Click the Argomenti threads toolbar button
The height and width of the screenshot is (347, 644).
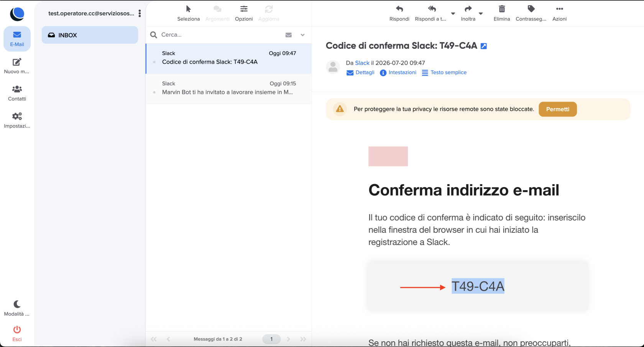click(x=217, y=13)
